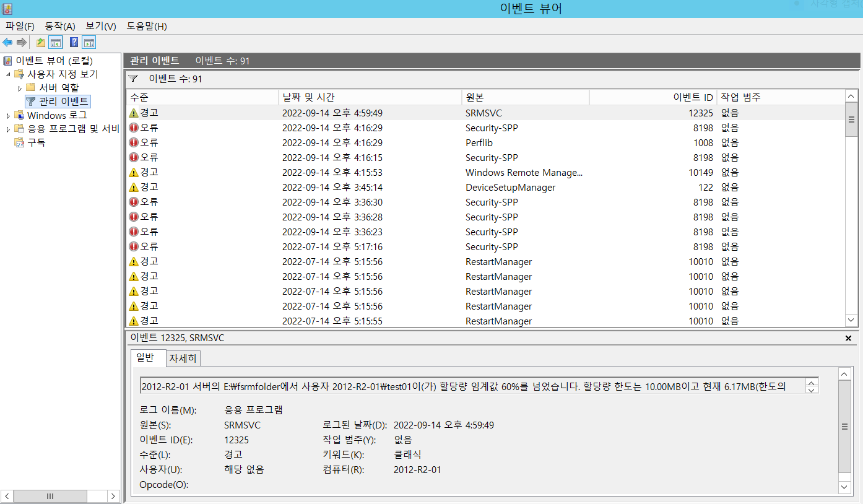The image size is (863, 504).
Task: Click the Back arrow toolbar icon
Action: coord(7,43)
